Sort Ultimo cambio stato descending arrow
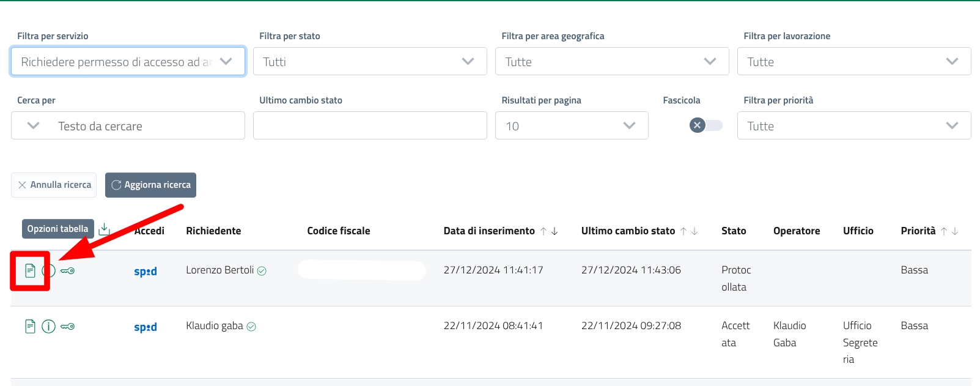 (694, 231)
